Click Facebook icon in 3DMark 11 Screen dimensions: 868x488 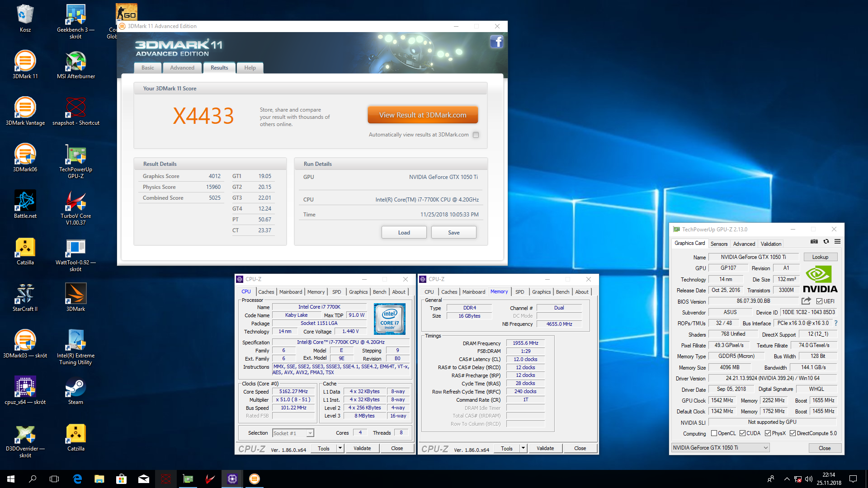coord(496,42)
